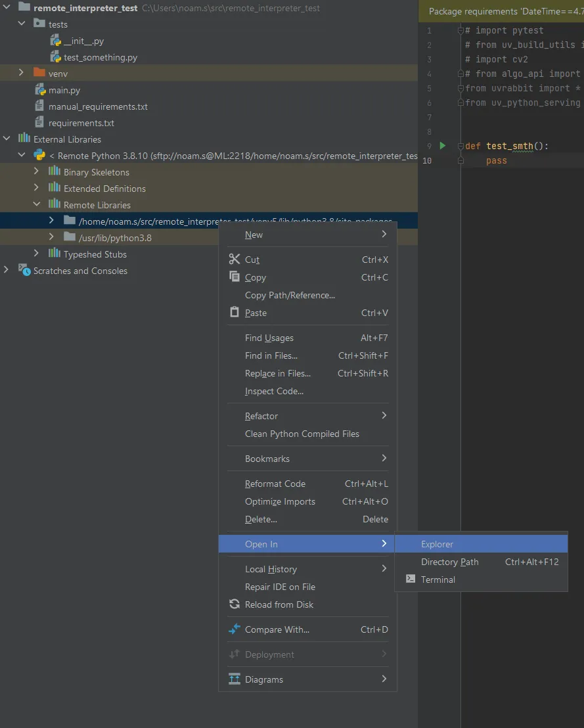Select Optimize Imports
Image resolution: width=584 pixels, height=728 pixels.
tap(308, 501)
